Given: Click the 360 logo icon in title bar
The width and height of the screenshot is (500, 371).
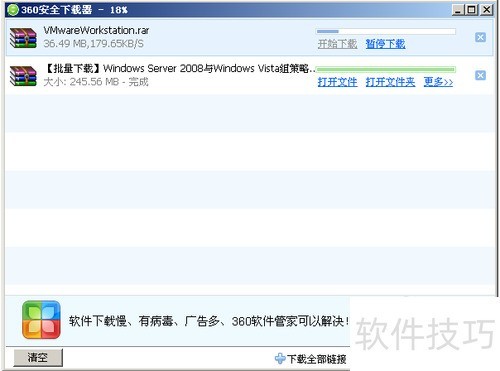Looking at the screenshot, I should click(x=12, y=10).
